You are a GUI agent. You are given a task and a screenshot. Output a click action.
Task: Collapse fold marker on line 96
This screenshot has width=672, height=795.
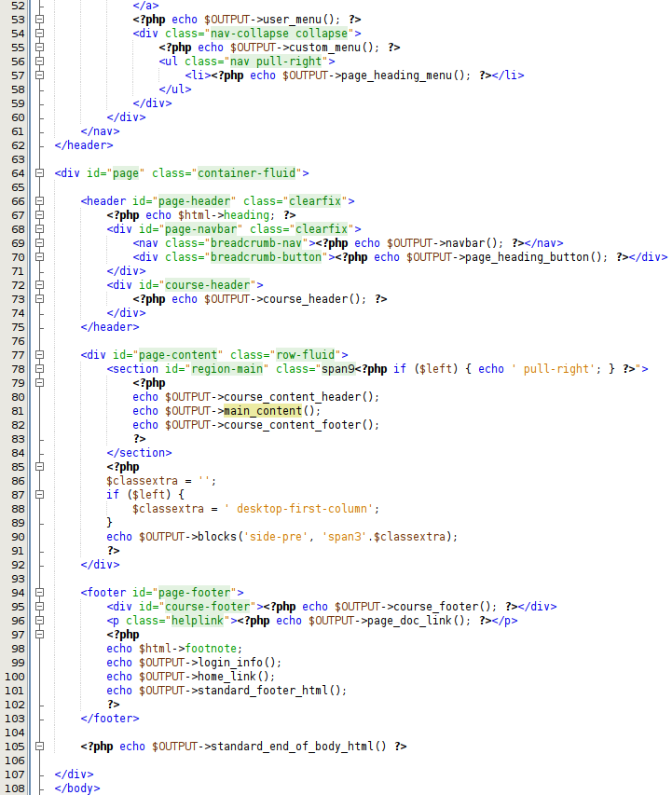pyautogui.click(x=39, y=621)
